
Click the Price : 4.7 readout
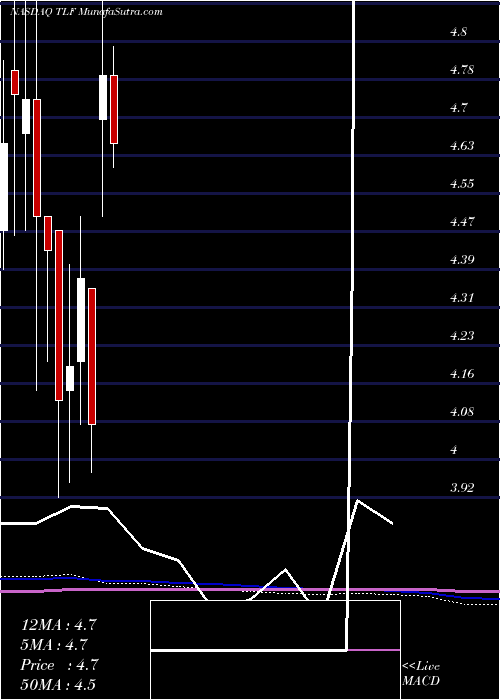[x=59, y=665]
